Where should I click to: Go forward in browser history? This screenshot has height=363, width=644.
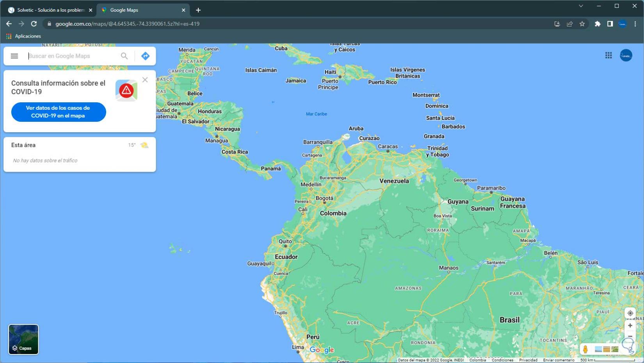[21, 24]
